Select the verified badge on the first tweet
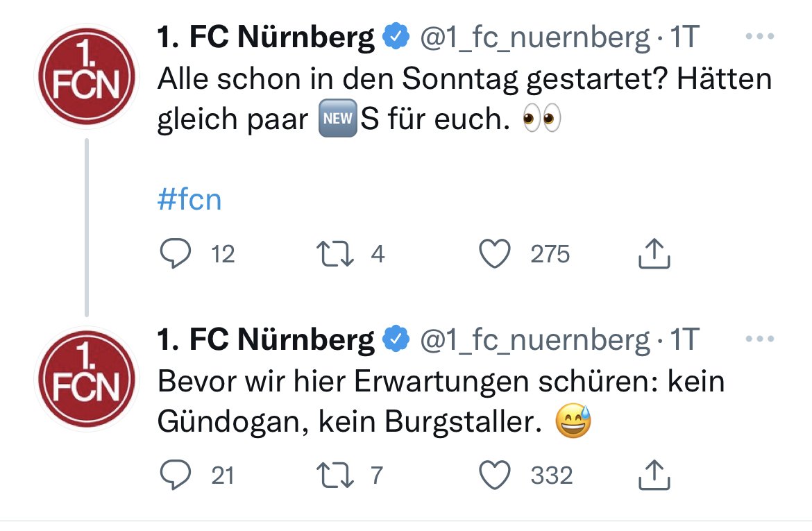 pos(396,36)
